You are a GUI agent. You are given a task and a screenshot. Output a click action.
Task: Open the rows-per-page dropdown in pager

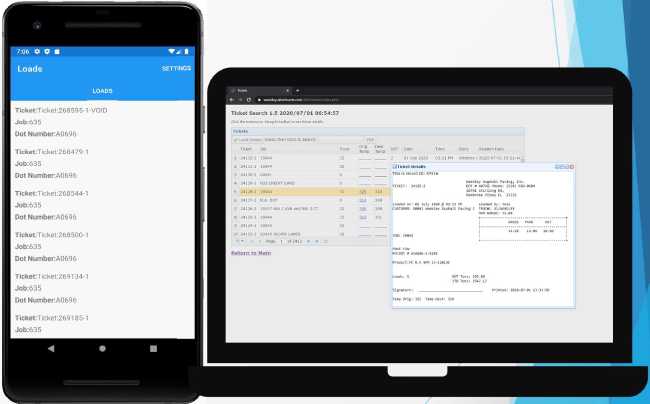[x=239, y=240]
